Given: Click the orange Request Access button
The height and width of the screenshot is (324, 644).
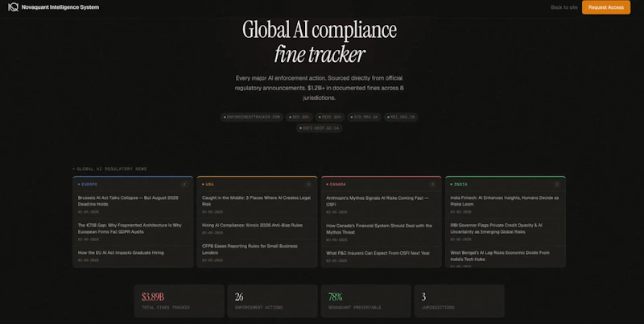Looking at the screenshot, I should [606, 7].
